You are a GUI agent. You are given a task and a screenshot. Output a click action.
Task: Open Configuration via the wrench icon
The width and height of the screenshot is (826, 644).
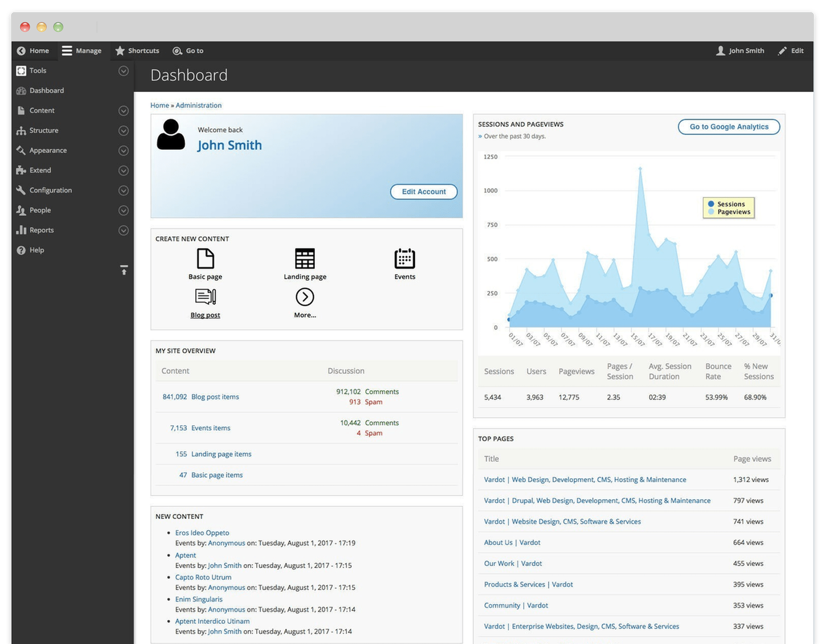(21, 190)
